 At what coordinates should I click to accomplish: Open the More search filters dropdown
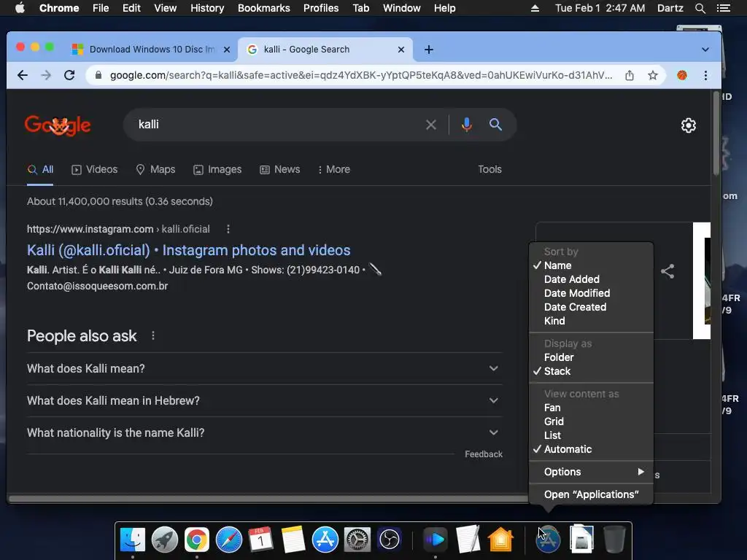(334, 169)
